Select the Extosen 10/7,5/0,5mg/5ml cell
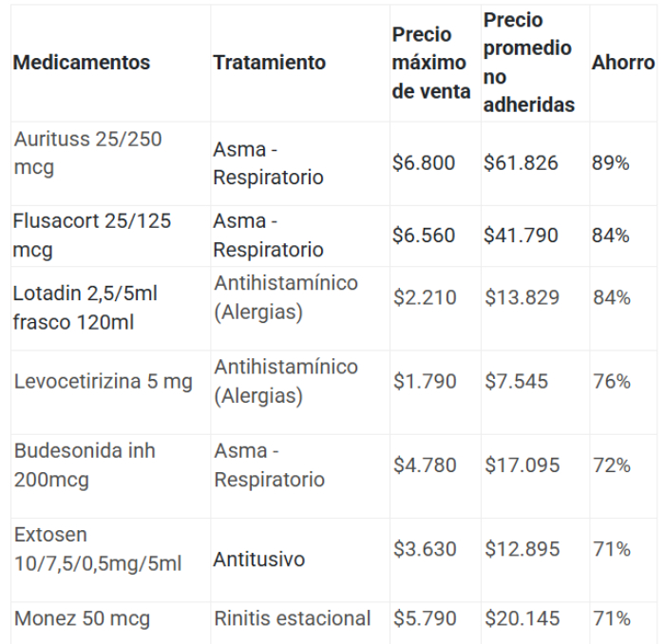The image size is (665, 644). (x=98, y=549)
